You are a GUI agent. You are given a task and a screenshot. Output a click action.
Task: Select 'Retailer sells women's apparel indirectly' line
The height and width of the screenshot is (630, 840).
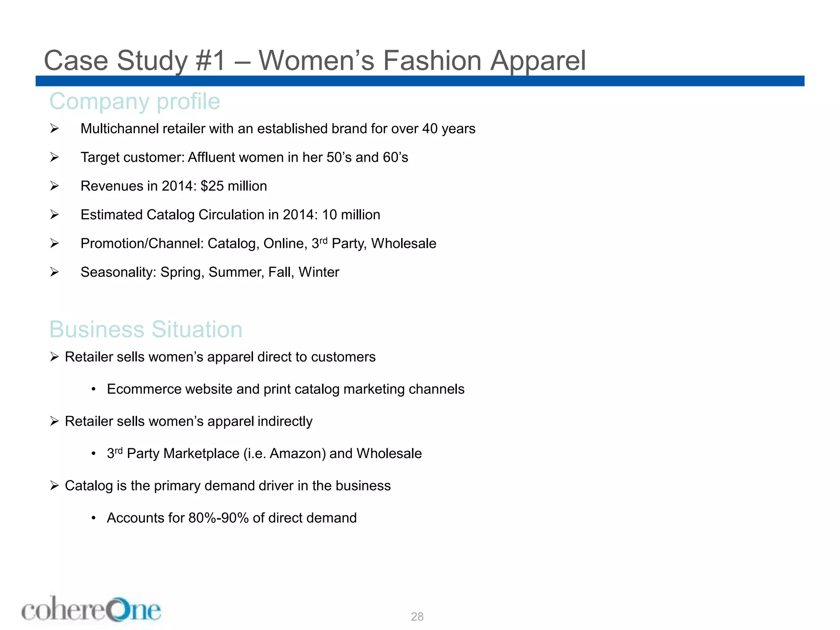(x=189, y=421)
